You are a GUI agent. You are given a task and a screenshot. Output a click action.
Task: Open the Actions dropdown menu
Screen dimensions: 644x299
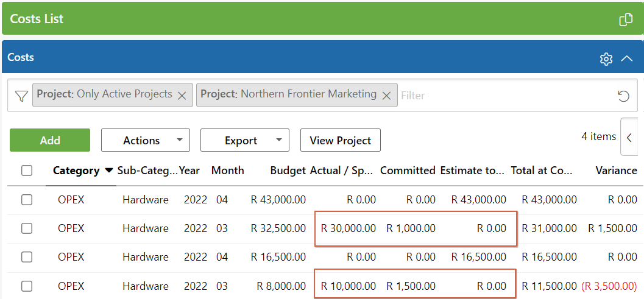[145, 140]
